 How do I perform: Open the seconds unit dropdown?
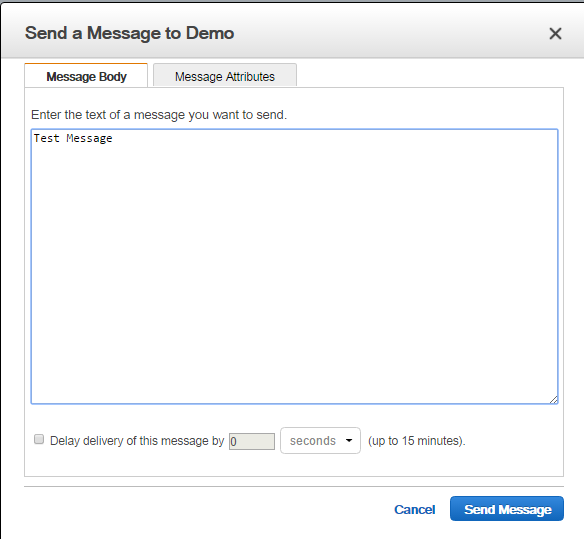coord(320,440)
